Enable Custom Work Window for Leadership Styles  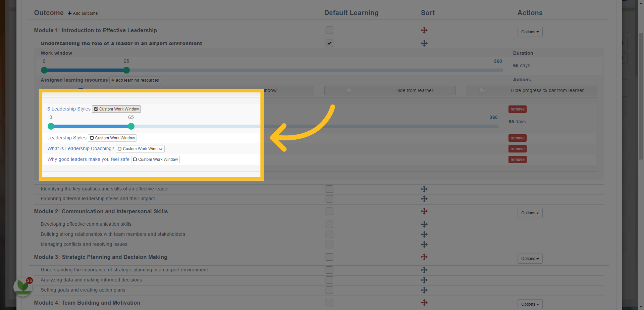tap(112, 138)
